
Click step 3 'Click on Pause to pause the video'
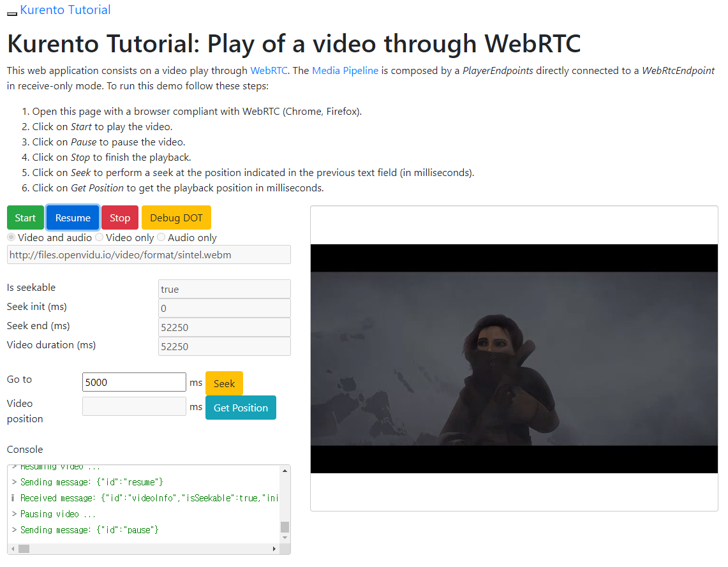pos(108,142)
